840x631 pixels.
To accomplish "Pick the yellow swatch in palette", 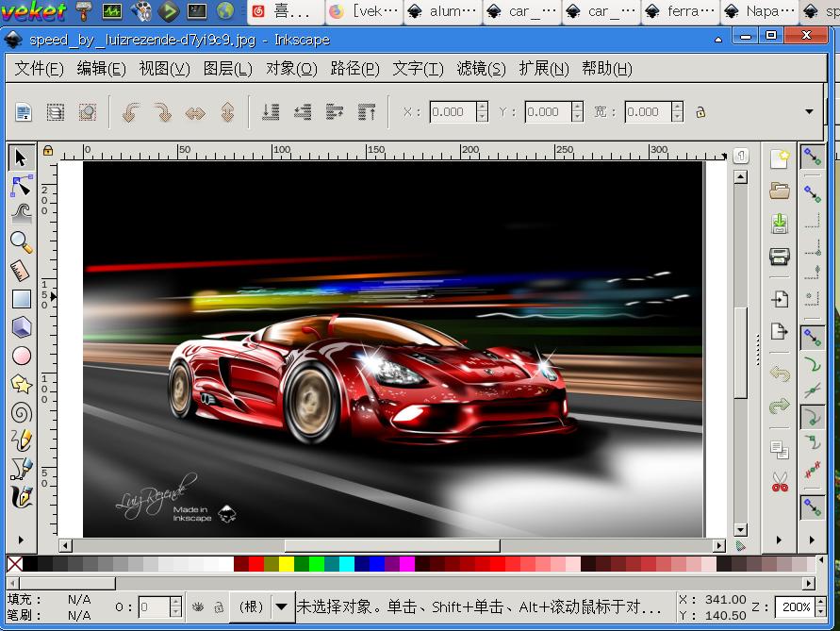I will (286, 564).
